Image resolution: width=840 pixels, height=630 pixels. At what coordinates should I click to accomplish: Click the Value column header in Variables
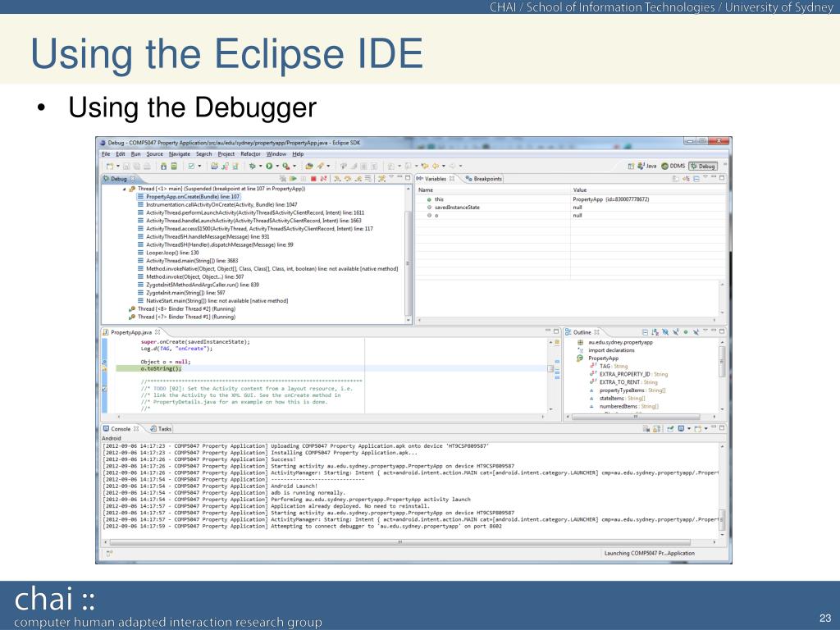point(580,190)
